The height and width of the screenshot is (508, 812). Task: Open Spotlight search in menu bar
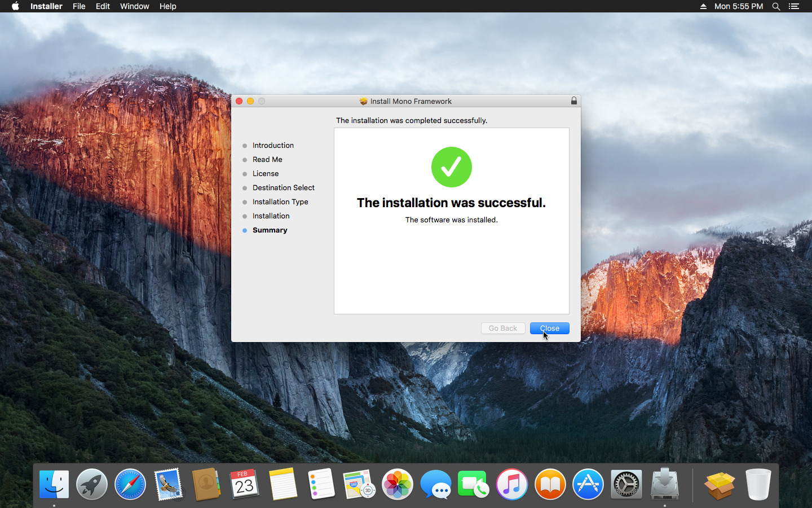[776, 6]
